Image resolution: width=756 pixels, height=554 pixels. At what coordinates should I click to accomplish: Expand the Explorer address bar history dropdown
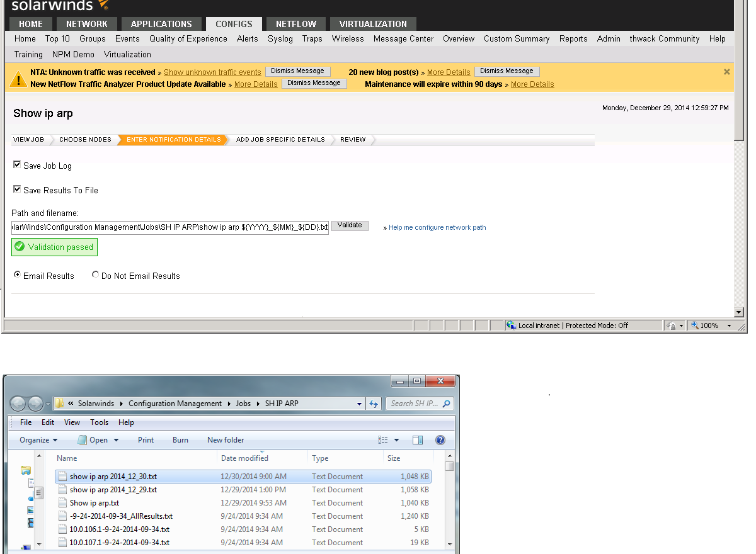[360, 404]
